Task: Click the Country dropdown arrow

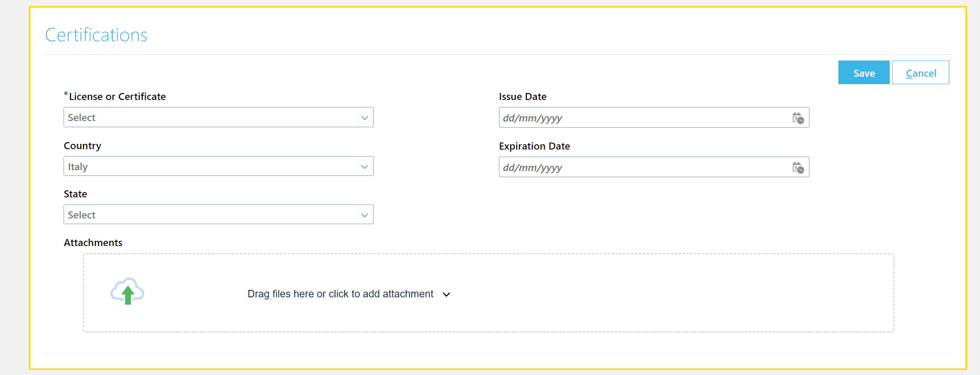Action: tap(364, 166)
